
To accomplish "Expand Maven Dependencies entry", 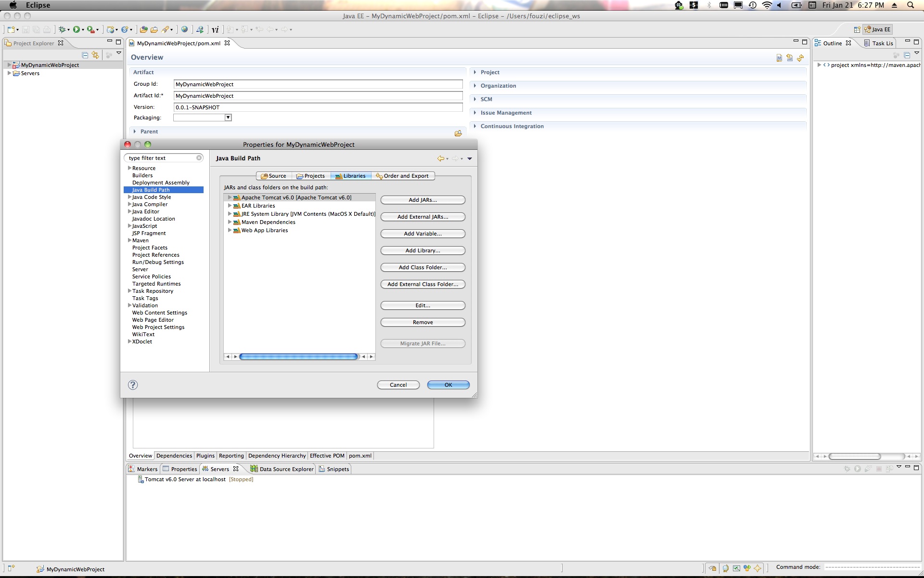I will click(x=230, y=222).
